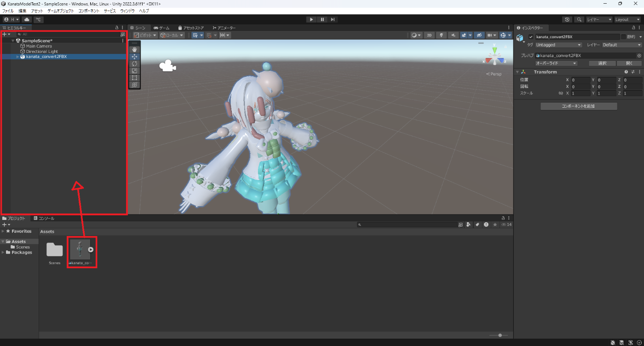The width and height of the screenshot is (644, 346).
Task: Select the Main Camera object
Action: [39, 46]
